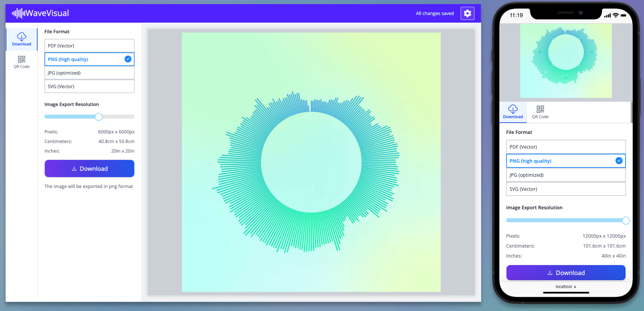Tap the Download button on phone

coord(566,273)
